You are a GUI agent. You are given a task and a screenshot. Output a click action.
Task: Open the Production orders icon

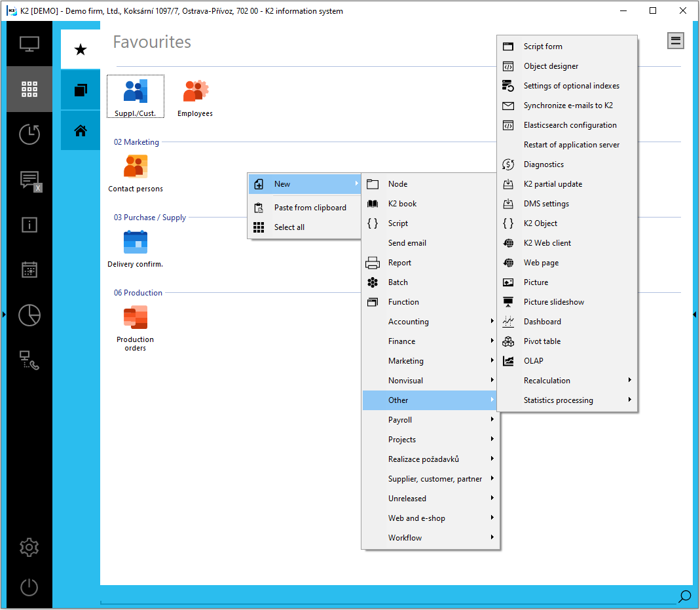coord(136,328)
